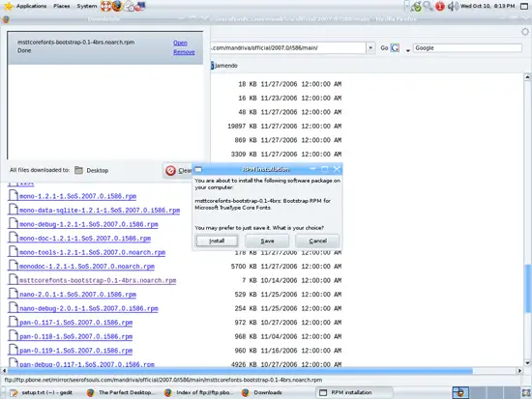Screen dimensions: 532x399
Task: Click the yellow star Mandriva menu icon
Action: pyautogui.click(x=8, y=6)
